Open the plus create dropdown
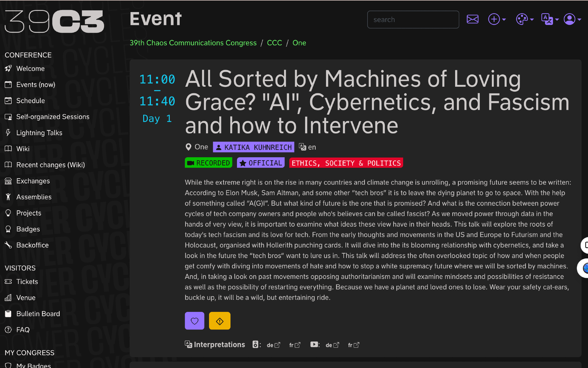Viewport: 588px width, 368px height. (x=497, y=19)
